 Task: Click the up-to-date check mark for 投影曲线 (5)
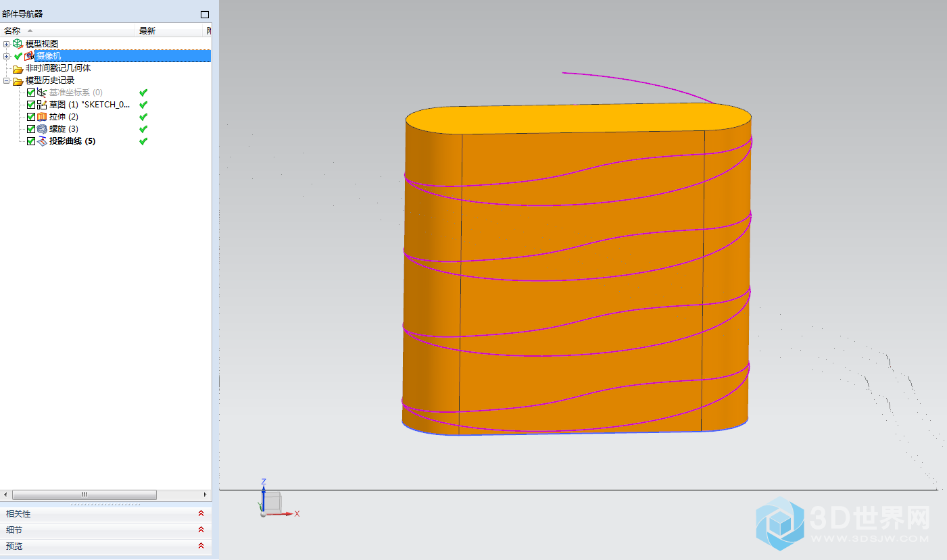(143, 141)
